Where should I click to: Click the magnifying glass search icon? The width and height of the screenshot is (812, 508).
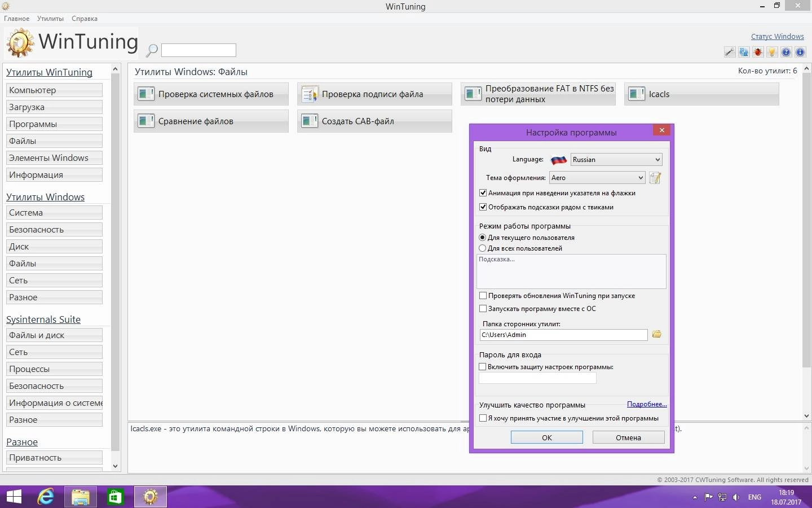[x=152, y=50]
